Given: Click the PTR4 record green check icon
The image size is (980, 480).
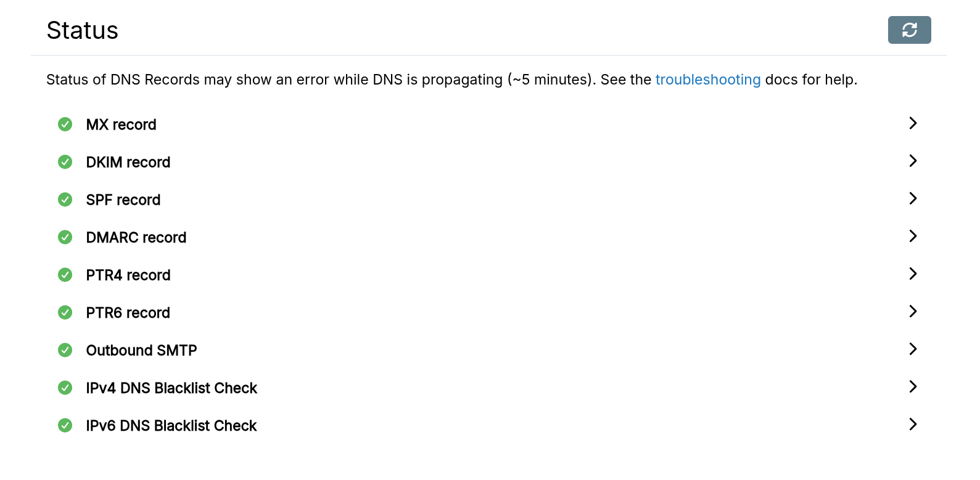Looking at the screenshot, I should pyautogui.click(x=65, y=275).
